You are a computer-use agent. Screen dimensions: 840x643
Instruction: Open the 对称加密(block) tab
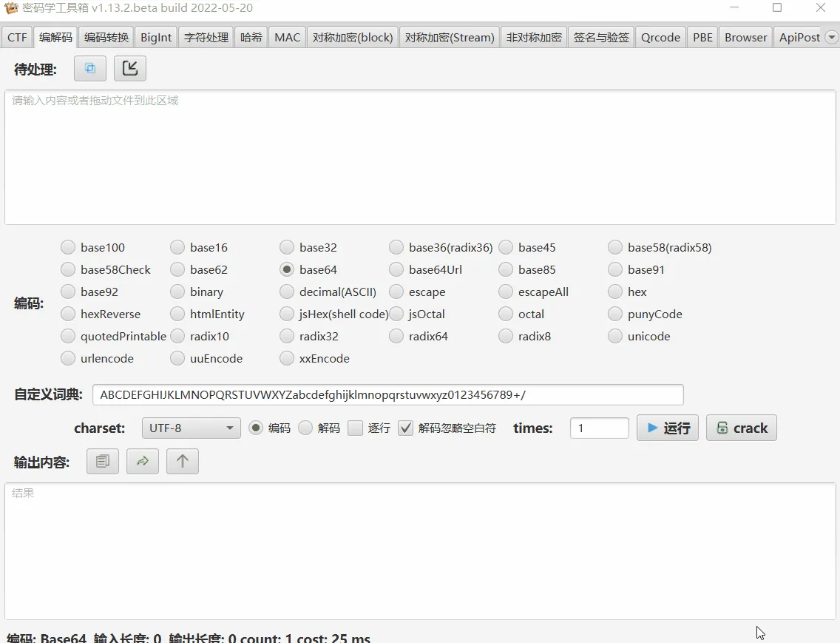point(353,38)
